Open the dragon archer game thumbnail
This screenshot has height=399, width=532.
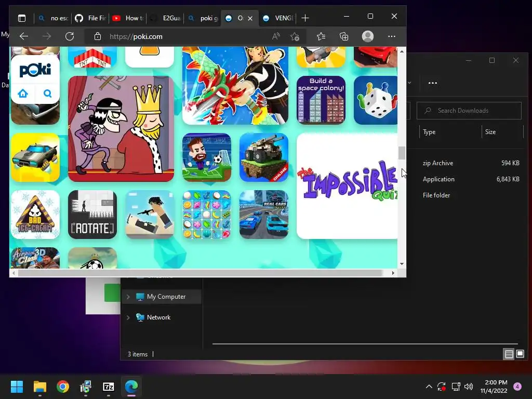click(x=235, y=86)
